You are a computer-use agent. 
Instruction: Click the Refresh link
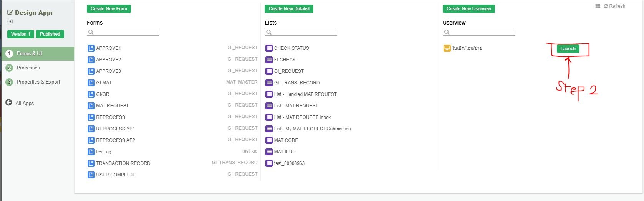(x=614, y=6)
